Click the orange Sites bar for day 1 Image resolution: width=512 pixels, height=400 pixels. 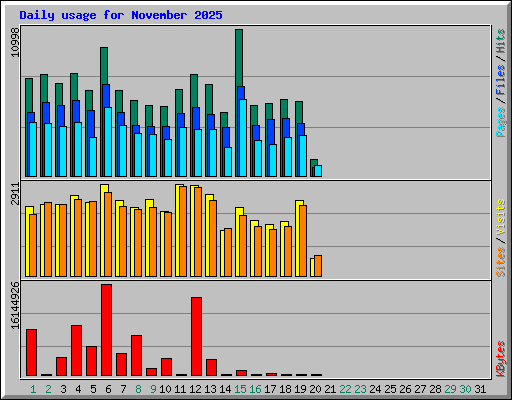pyautogui.click(x=33, y=245)
